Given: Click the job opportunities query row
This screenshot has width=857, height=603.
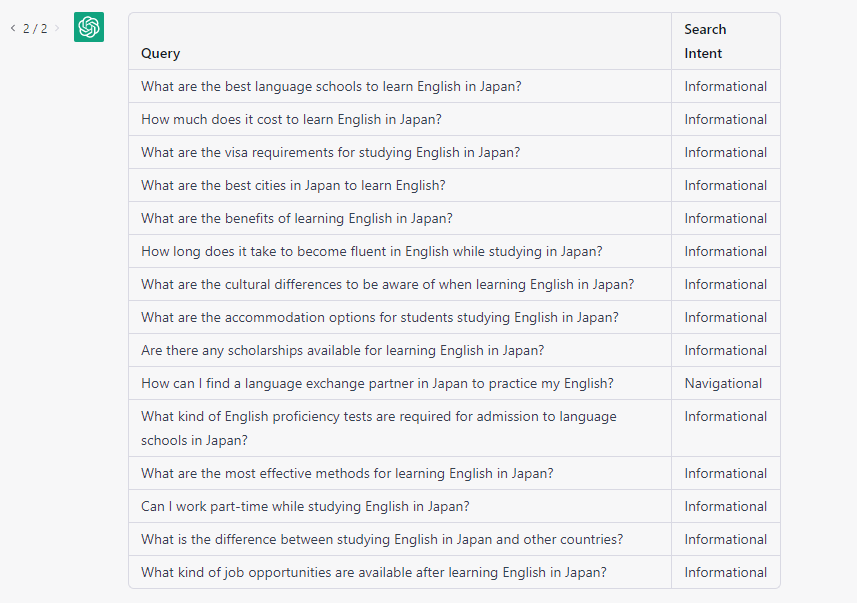Looking at the screenshot, I should [454, 572].
